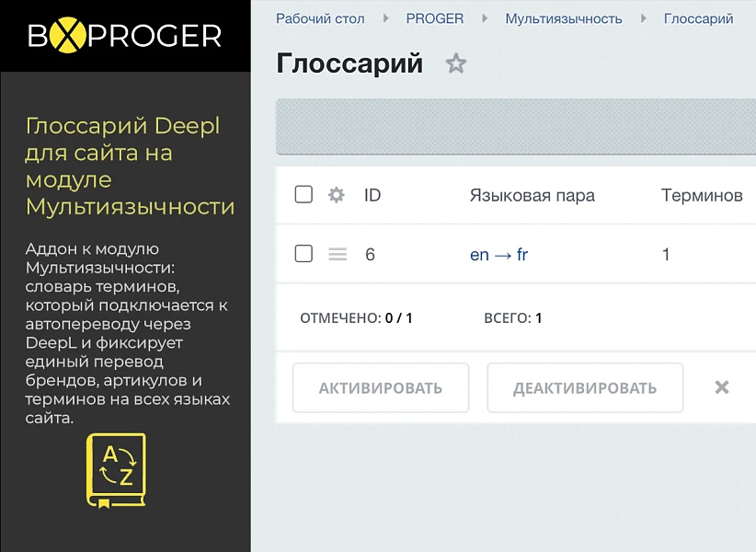The image size is (756, 552).
Task: Click the Глоссарий Deepl sidebar title
Action: click(130, 166)
